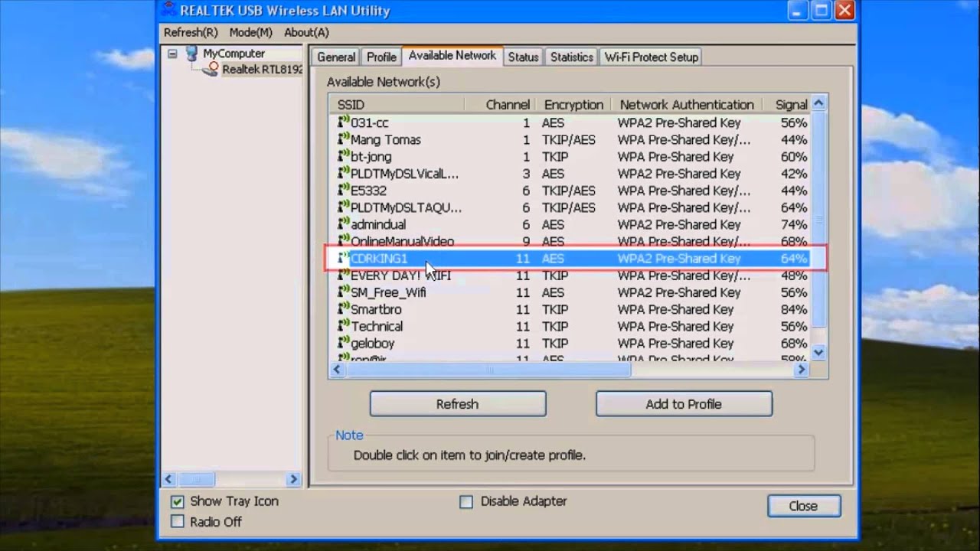
Task: Sort by Encryption column header
Action: click(573, 104)
